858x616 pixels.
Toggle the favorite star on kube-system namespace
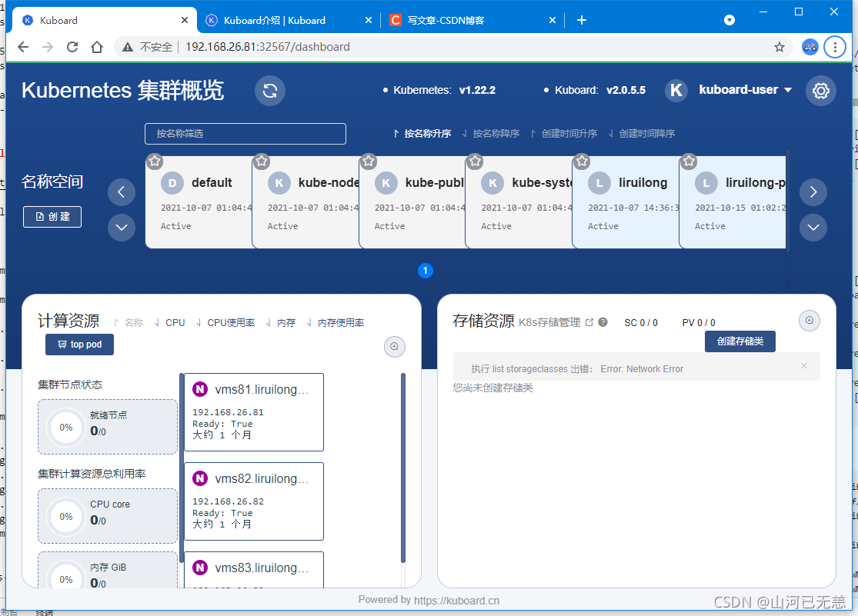475,161
